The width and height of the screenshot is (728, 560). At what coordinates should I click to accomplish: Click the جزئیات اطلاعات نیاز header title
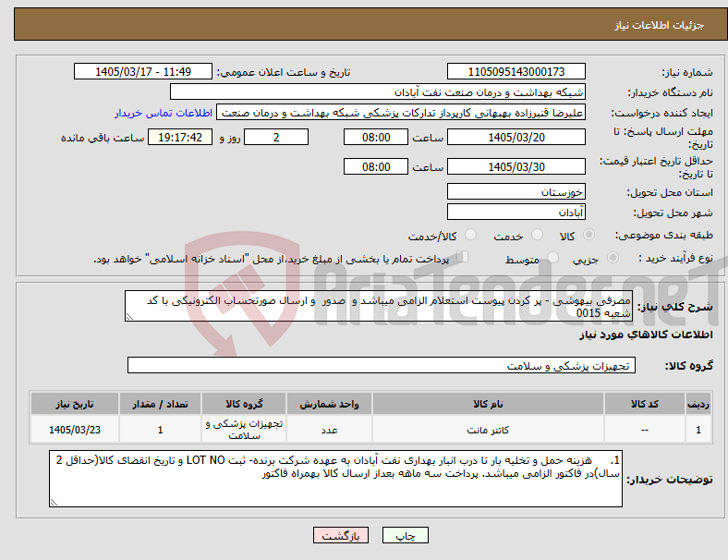pos(660,25)
